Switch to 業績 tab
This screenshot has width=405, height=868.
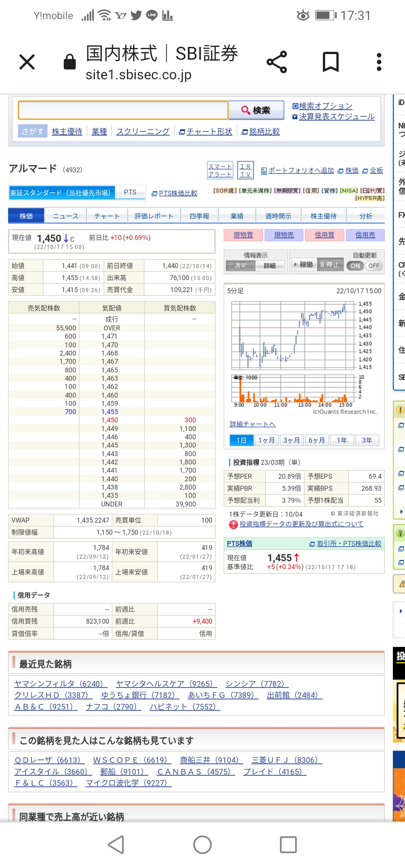(237, 216)
